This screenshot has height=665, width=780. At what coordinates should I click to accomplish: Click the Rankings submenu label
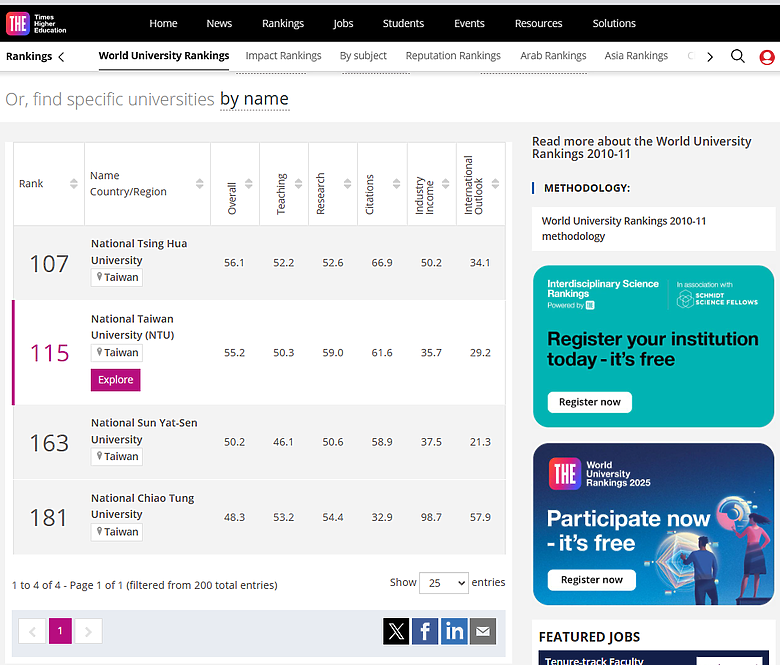point(29,56)
